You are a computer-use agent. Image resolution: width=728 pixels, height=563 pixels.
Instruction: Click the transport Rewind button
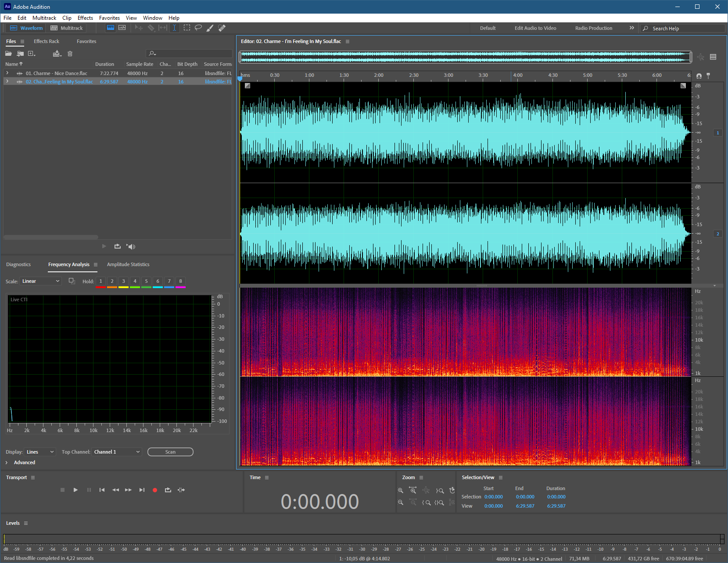(115, 490)
